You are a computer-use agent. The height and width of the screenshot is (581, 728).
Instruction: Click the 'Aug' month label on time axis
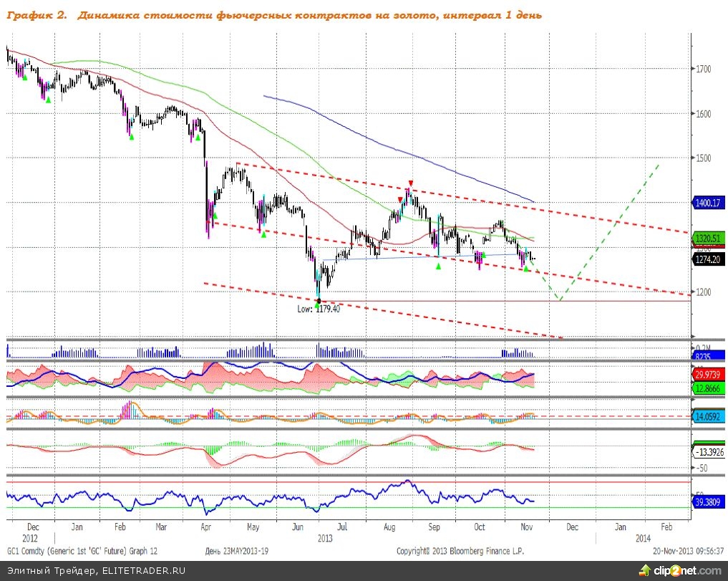tap(389, 527)
